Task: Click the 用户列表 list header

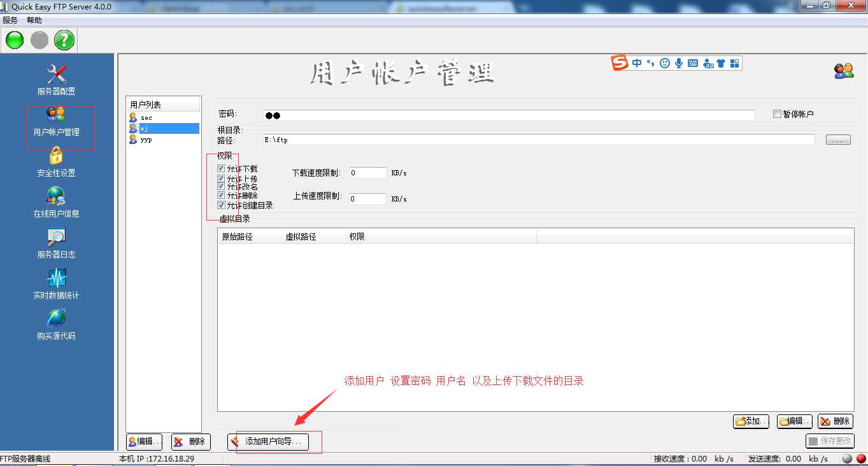Action: pos(164,105)
